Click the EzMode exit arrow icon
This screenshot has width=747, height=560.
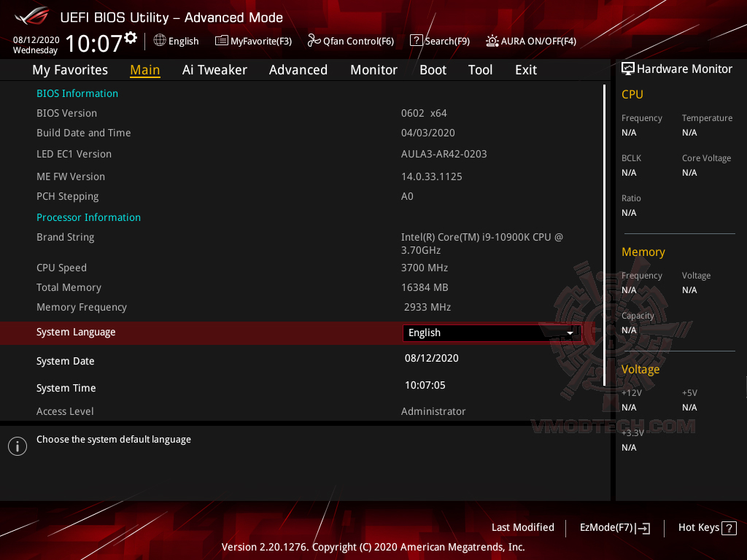tap(643, 528)
